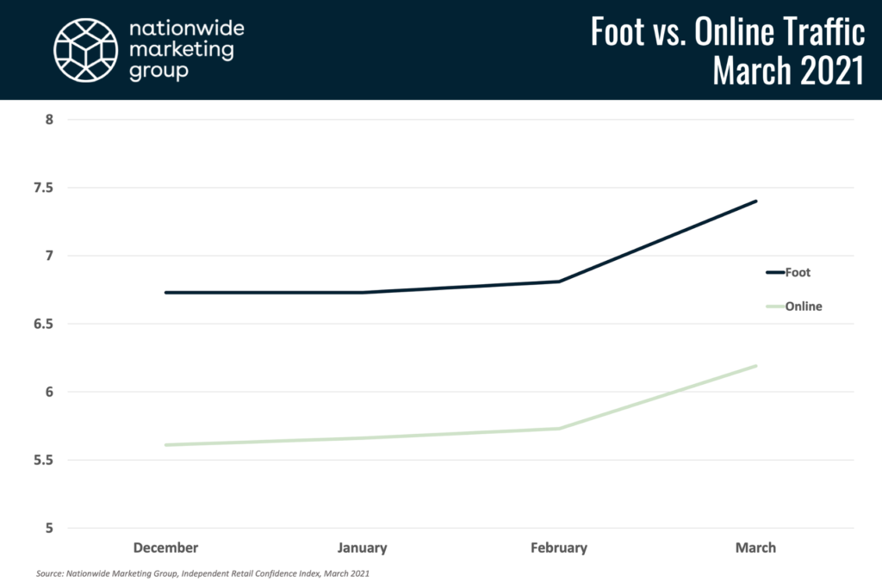The width and height of the screenshot is (882, 588).
Task: Click the y-axis value "7.5"
Action: [43, 187]
